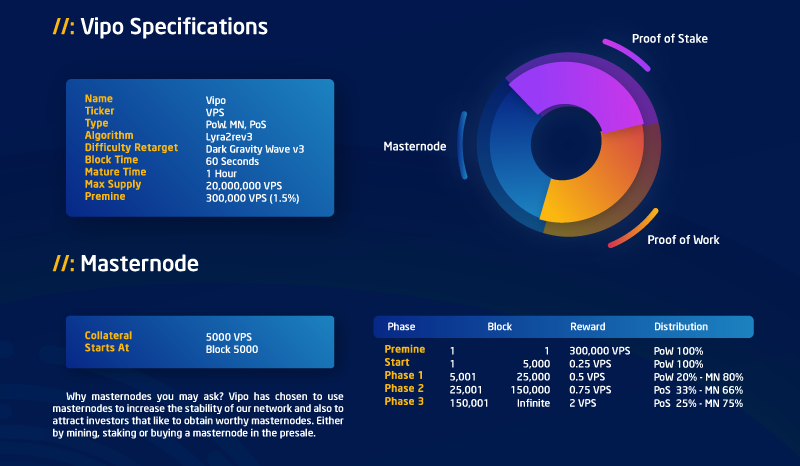Click the "Phase 1" row label
800x466 pixels.
pyautogui.click(x=404, y=375)
